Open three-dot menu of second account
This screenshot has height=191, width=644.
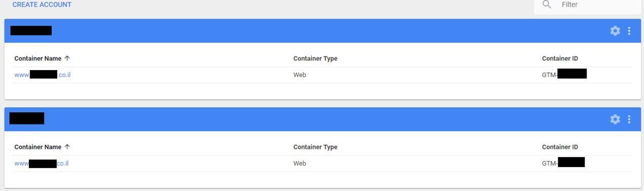pyautogui.click(x=629, y=119)
